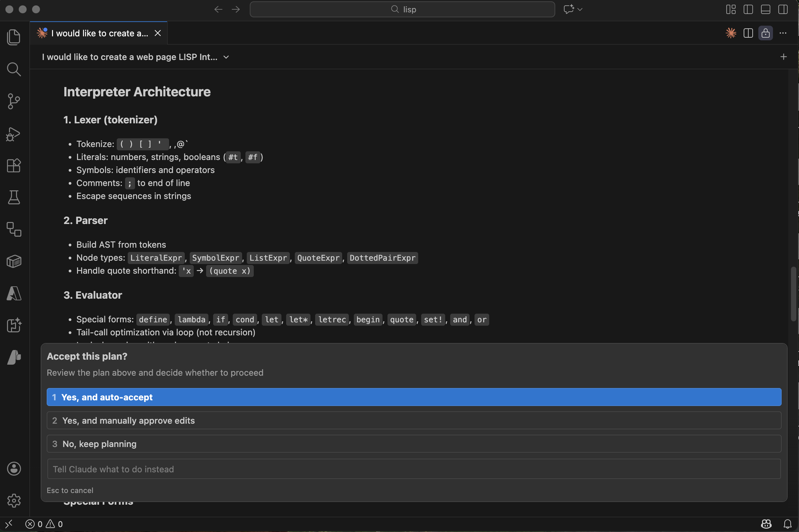Open the Source Control view
The height and width of the screenshot is (532, 799).
pyautogui.click(x=14, y=101)
